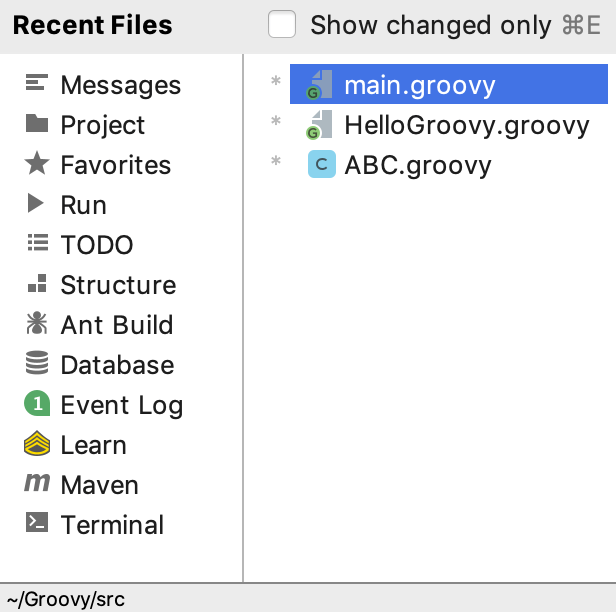Open the Event Log label

click(121, 404)
